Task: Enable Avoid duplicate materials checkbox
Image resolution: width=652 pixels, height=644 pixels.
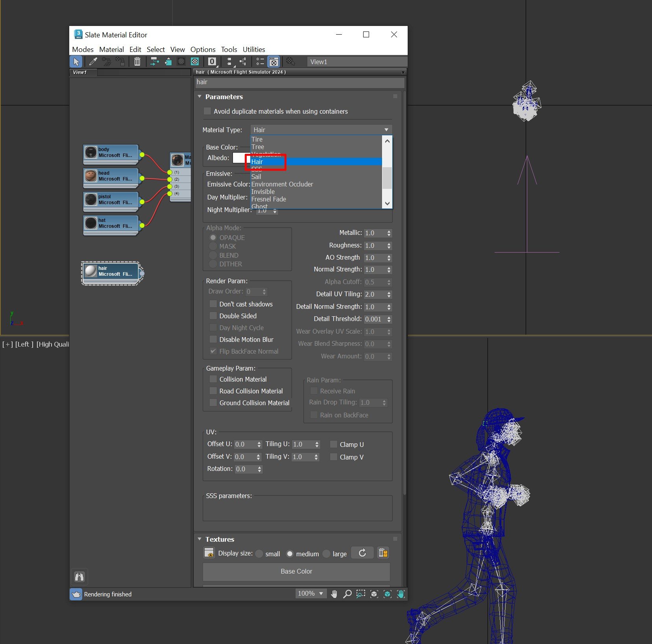Action: click(x=207, y=111)
